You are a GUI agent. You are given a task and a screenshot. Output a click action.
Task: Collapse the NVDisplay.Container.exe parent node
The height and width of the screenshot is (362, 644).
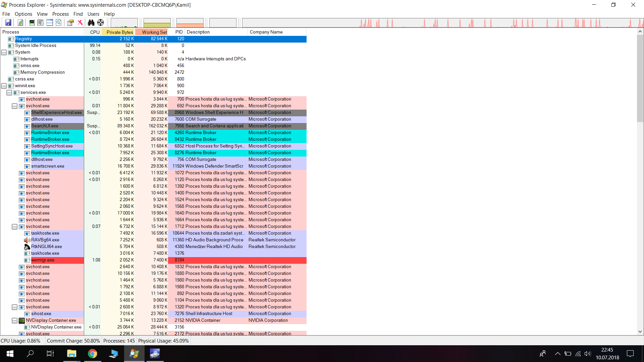coord(15,320)
